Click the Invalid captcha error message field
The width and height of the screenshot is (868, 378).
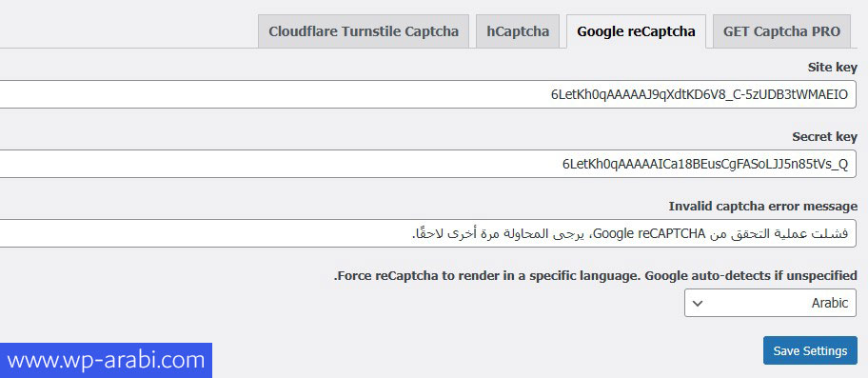[427, 233]
